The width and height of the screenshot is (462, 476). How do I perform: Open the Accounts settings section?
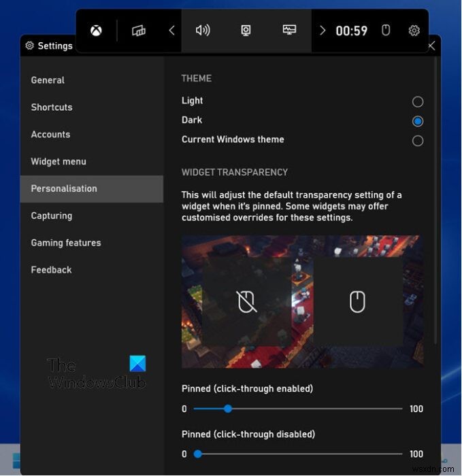[91, 134]
